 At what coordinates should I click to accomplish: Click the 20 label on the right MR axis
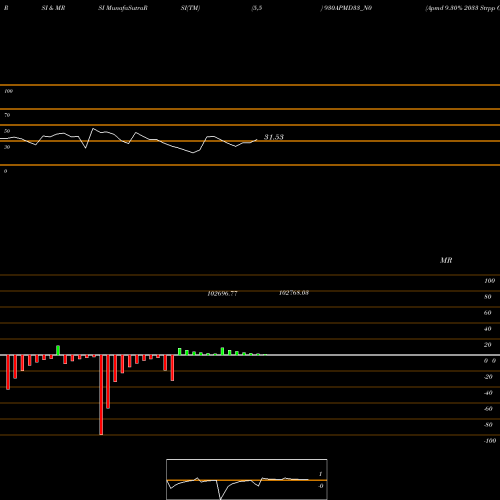(x=488, y=345)
